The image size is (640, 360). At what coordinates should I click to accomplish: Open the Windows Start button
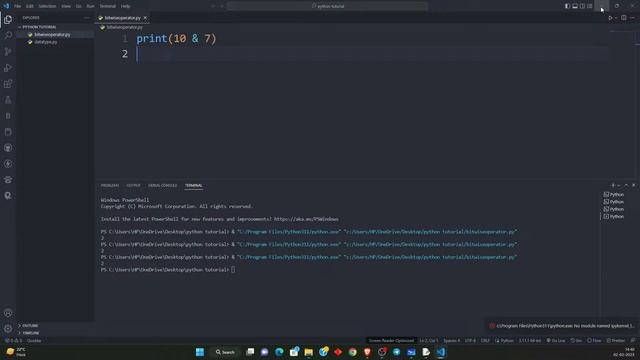pos(200,352)
